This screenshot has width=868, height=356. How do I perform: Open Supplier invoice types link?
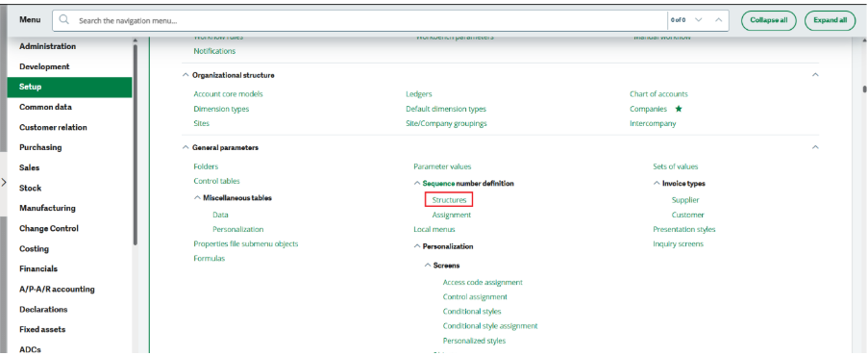tap(685, 199)
